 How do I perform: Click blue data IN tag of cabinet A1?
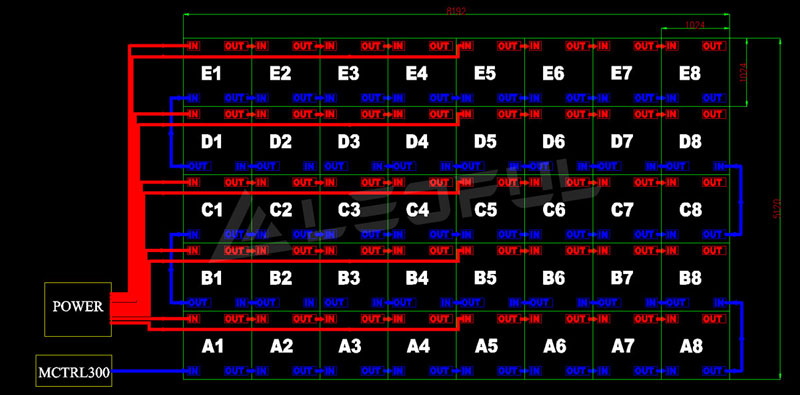(193, 371)
